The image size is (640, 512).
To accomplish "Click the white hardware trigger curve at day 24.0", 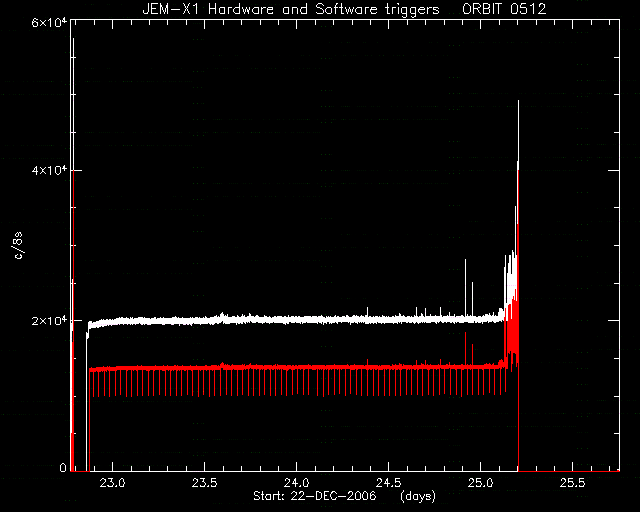I will [x=296, y=319].
